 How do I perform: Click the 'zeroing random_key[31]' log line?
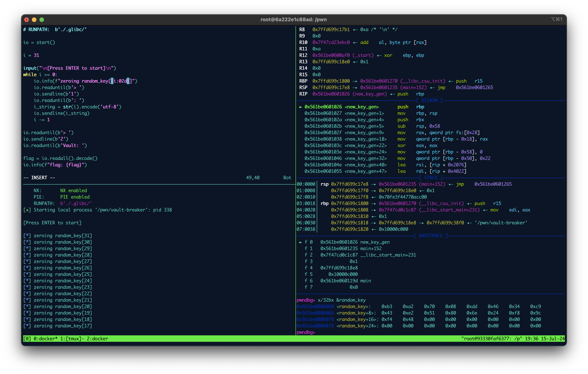tap(58, 236)
